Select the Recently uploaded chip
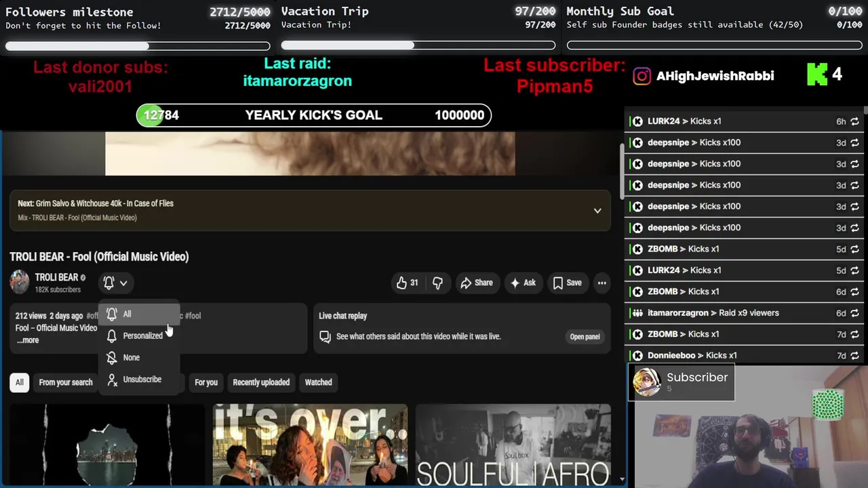 (261, 382)
